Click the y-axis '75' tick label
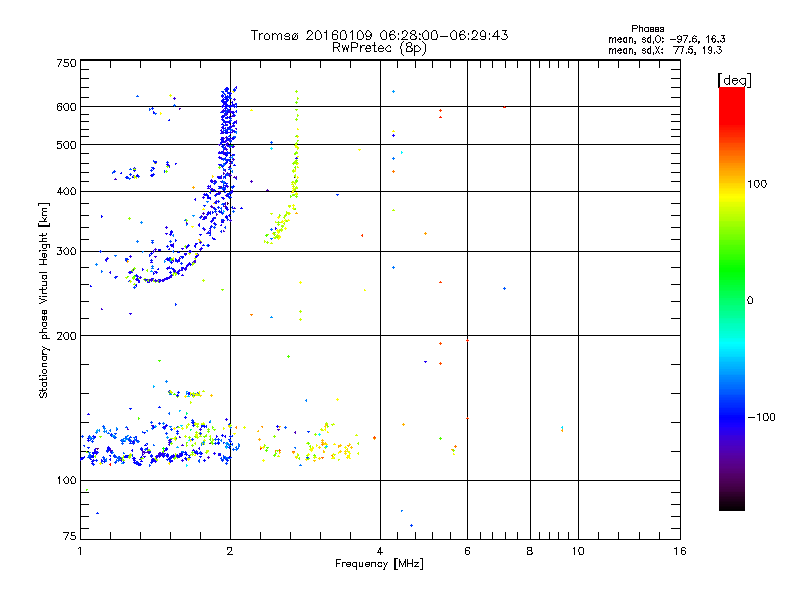 click(x=70, y=536)
